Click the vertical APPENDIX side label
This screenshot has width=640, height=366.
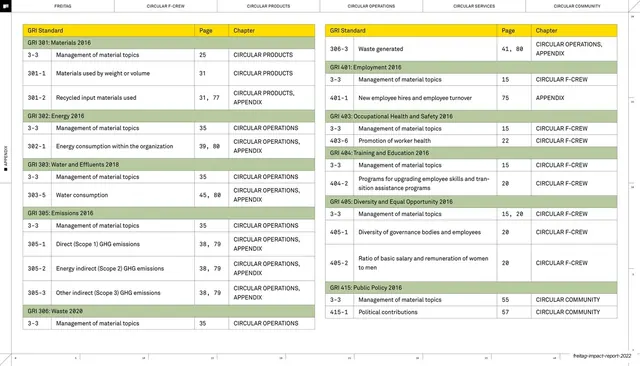[x=6, y=158]
